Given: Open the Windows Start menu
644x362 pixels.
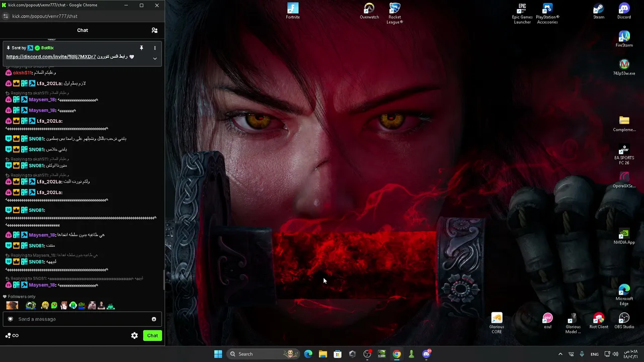Looking at the screenshot, I should point(218,354).
